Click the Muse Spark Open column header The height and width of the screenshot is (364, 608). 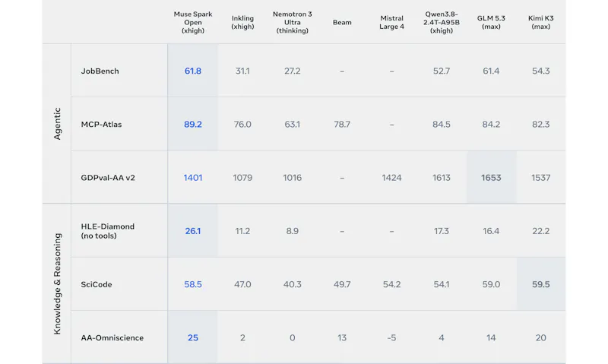(x=193, y=22)
